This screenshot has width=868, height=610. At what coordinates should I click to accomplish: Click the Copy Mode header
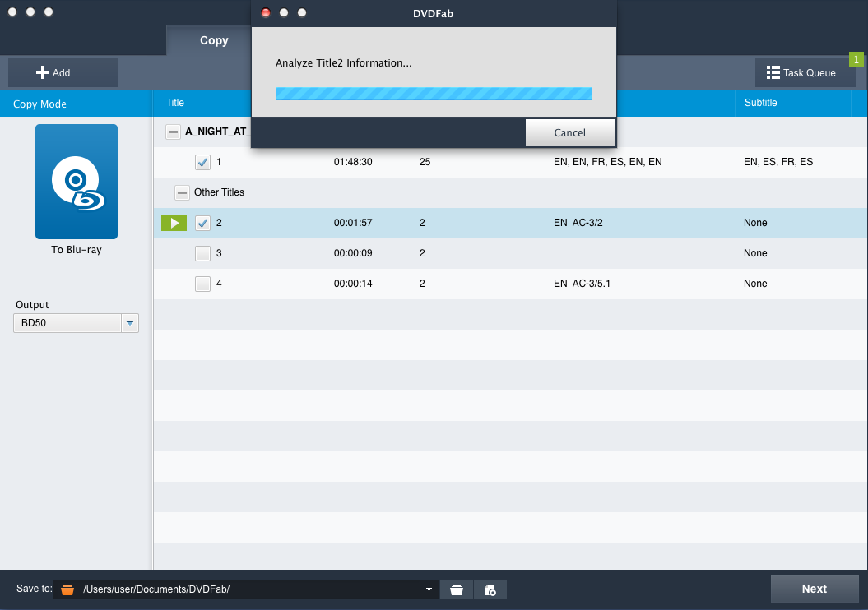point(76,104)
